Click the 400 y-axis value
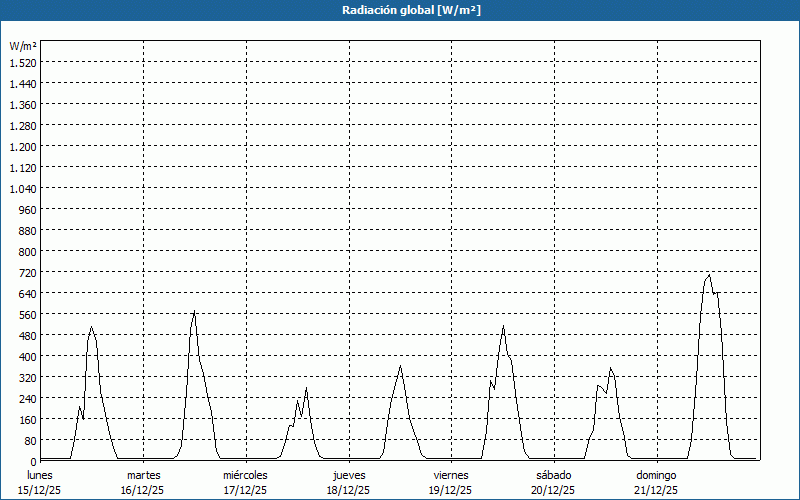 click(28, 357)
